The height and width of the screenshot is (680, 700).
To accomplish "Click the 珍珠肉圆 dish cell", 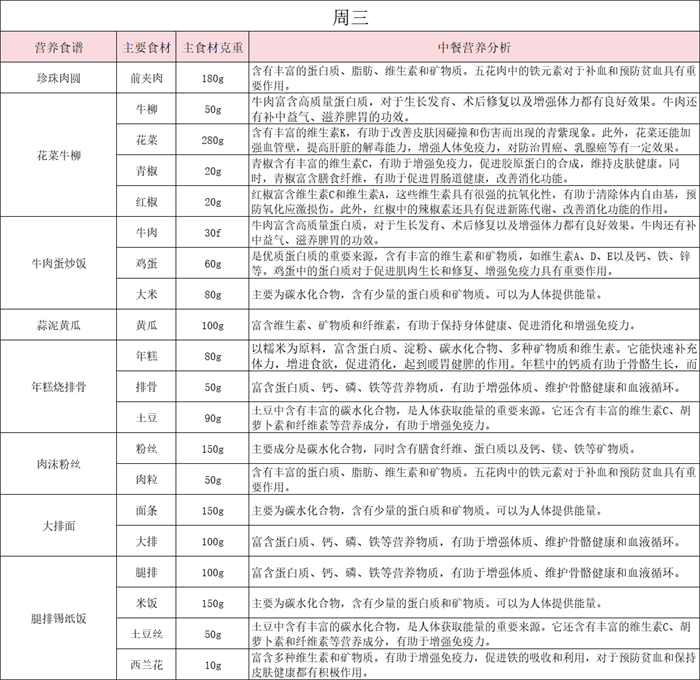I will click(59, 77).
